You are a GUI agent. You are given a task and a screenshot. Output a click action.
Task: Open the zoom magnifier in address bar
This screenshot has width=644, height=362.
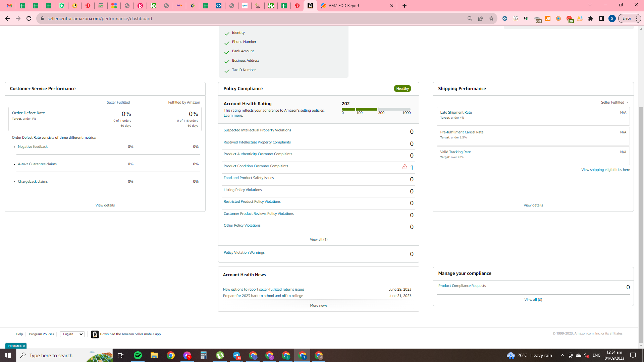(470, 18)
